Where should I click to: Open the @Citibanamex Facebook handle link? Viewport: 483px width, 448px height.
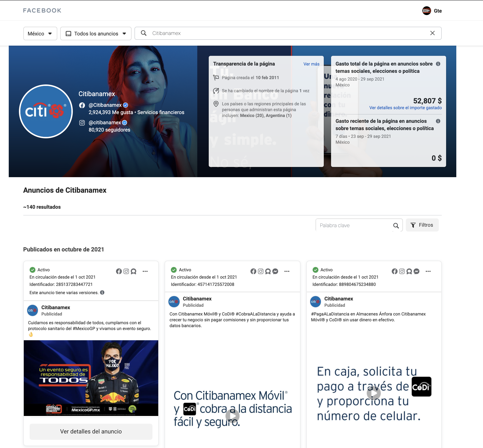105,105
